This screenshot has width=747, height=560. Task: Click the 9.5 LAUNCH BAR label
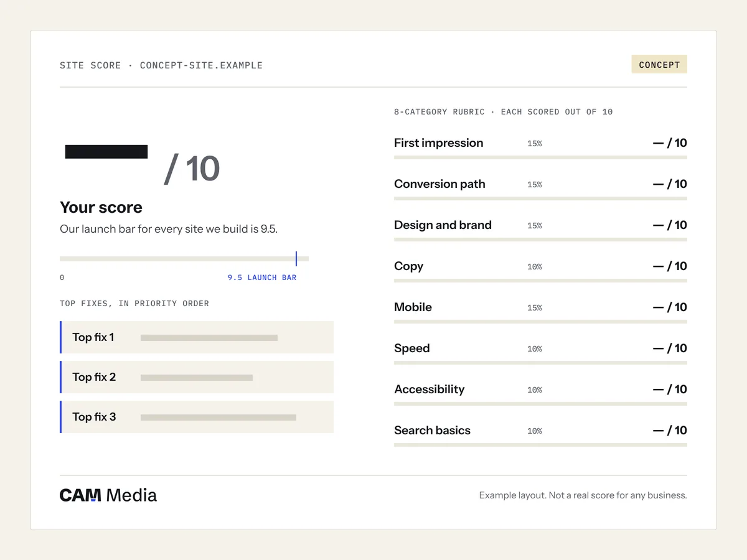pyautogui.click(x=262, y=278)
